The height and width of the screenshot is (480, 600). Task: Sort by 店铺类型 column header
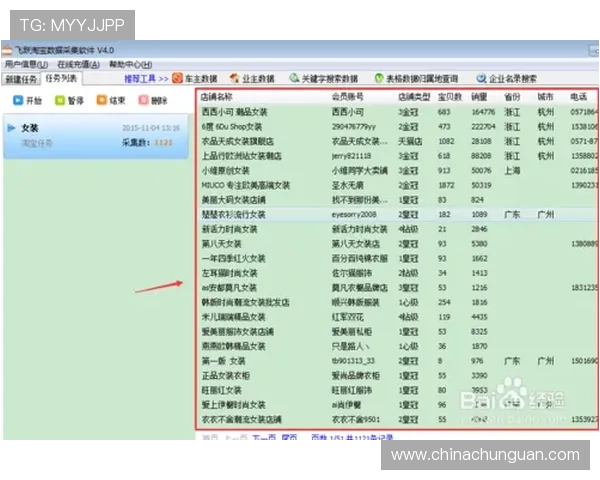point(414,97)
